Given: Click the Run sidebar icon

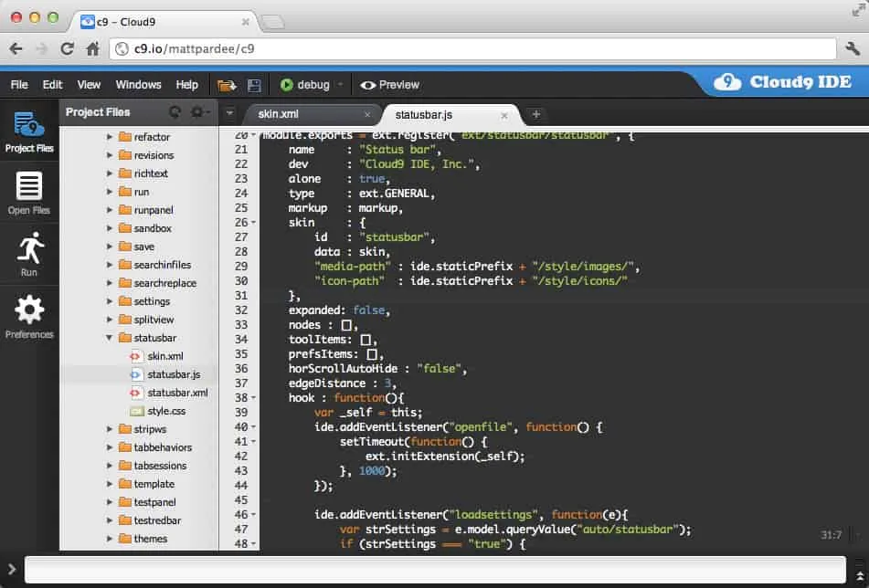Looking at the screenshot, I should 29,254.
